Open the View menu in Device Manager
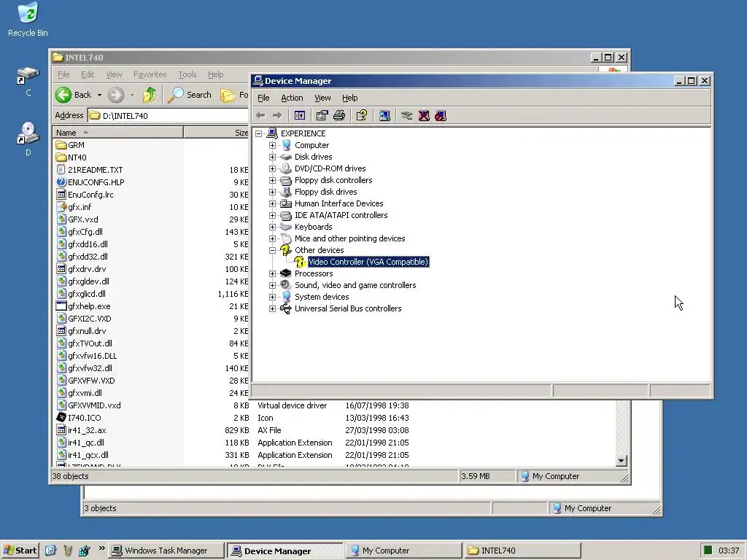747x560 pixels. coord(322,98)
